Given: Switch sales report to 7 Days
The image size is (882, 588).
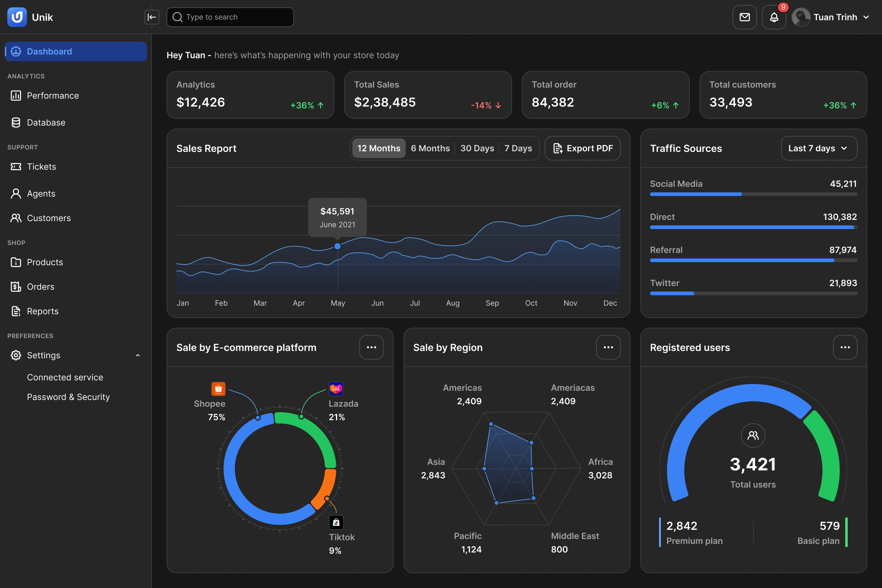Looking at the screenshot, I should (518, 149).
